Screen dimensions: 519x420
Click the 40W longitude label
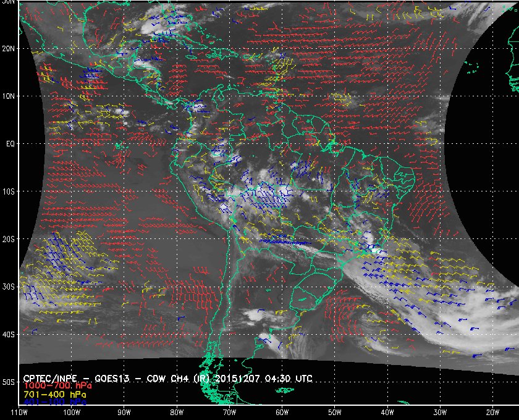pyautogui.click(x=387, y=413)
